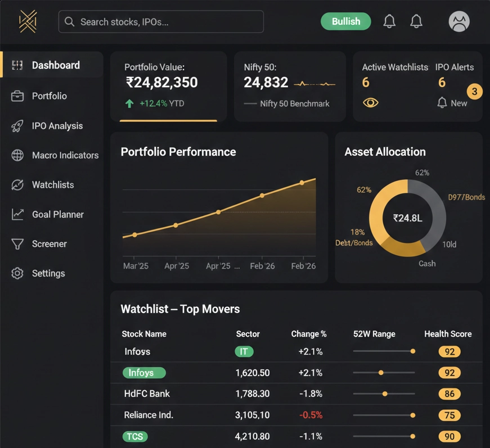Image resolution: width=490 pixels, height=448 pixels.
Task: Expand the IPO Alerts notification badge
Action: (474, 90)
